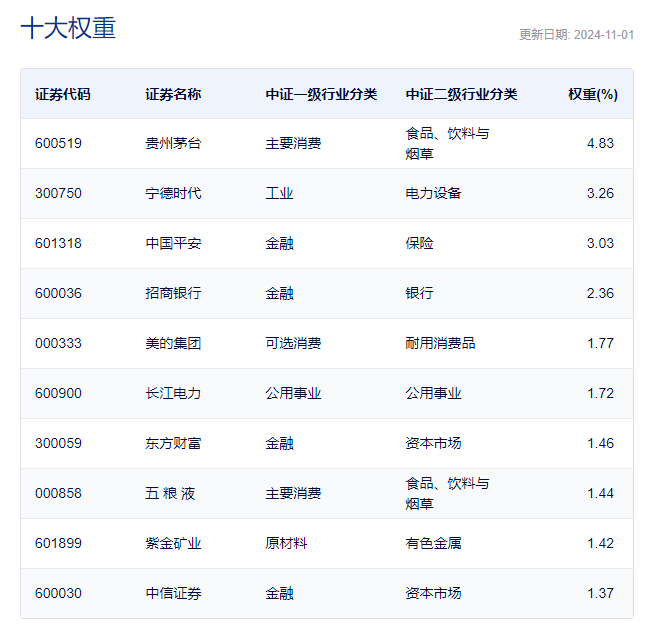
Task: Click 主要消费 in the 五粮液 row
Action: pyautogui.click(x=293, y=493)
